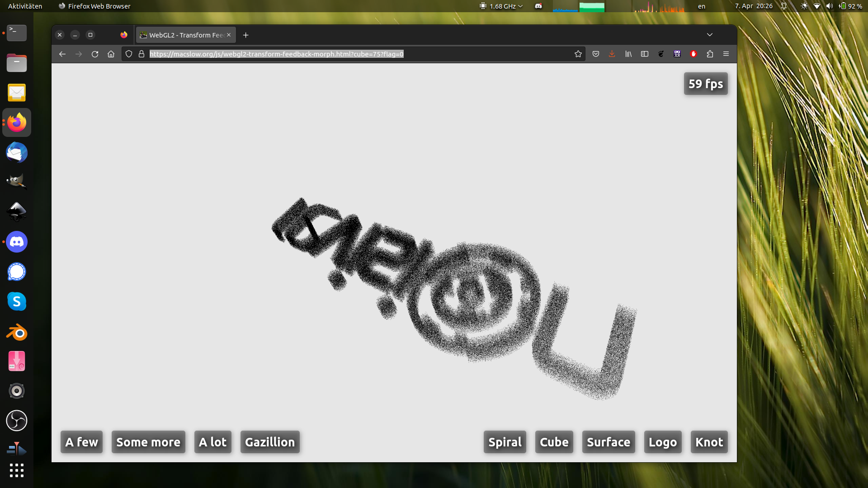Open the tracking protection shield icon

tap(129, 54)
